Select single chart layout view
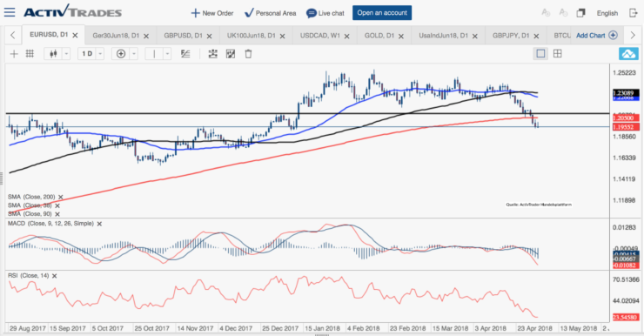Viewport: 644px width, 336px height. click(x=540, y=53)
